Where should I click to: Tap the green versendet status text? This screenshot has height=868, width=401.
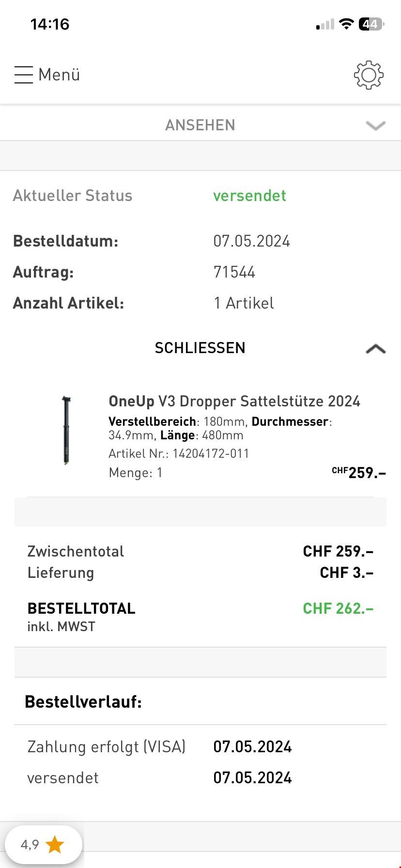(249, 196)
